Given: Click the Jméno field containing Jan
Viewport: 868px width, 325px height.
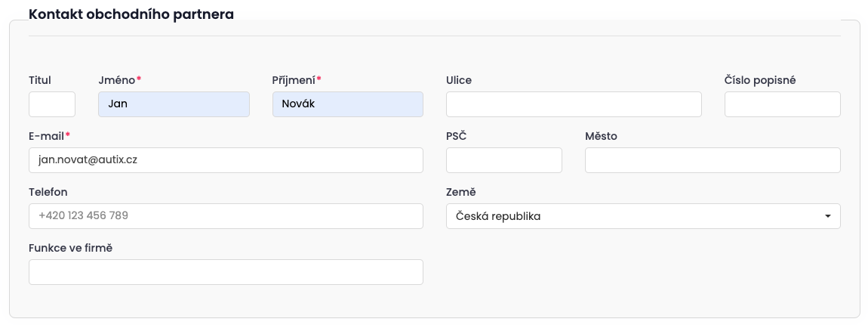Looking at the screenshot, I should click(174, 104).
